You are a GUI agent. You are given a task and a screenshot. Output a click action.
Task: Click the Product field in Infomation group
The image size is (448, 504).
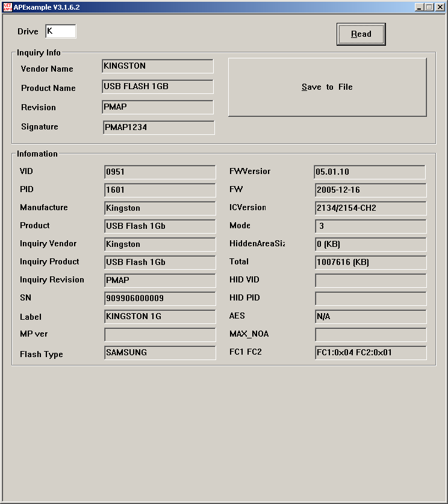tap(160, 226)
